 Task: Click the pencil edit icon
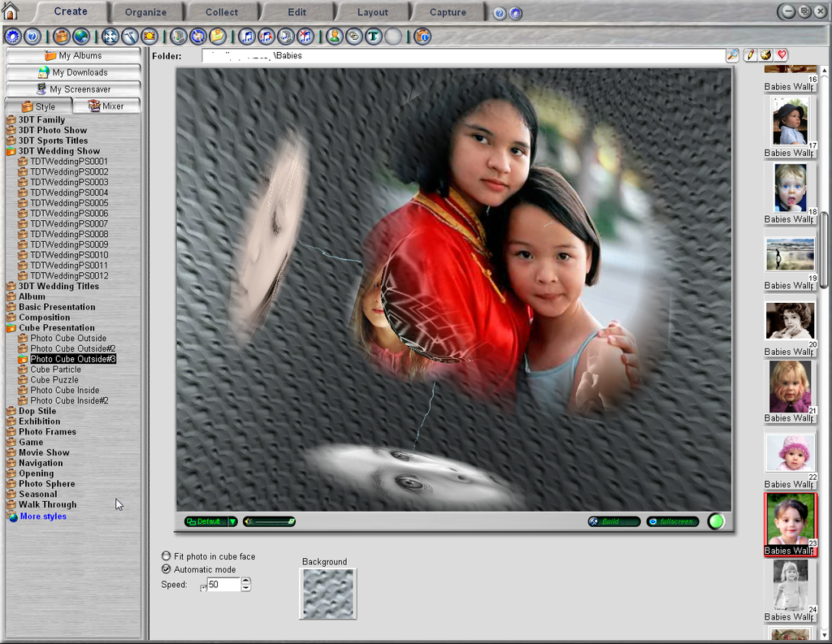pos(750,55)
